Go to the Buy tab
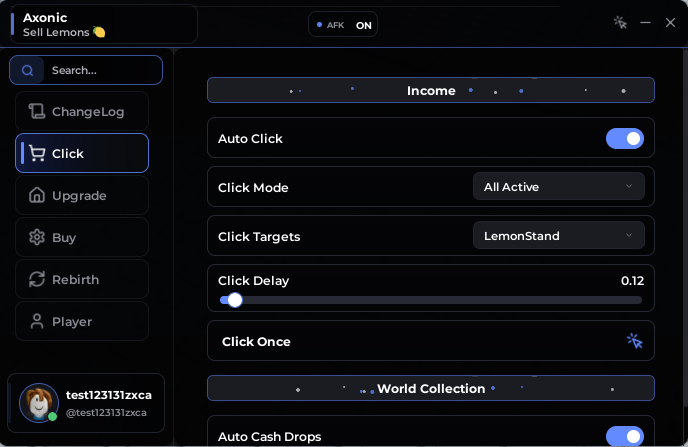Image resolution: width=688 pixels, height=447 pixels. 82,237
